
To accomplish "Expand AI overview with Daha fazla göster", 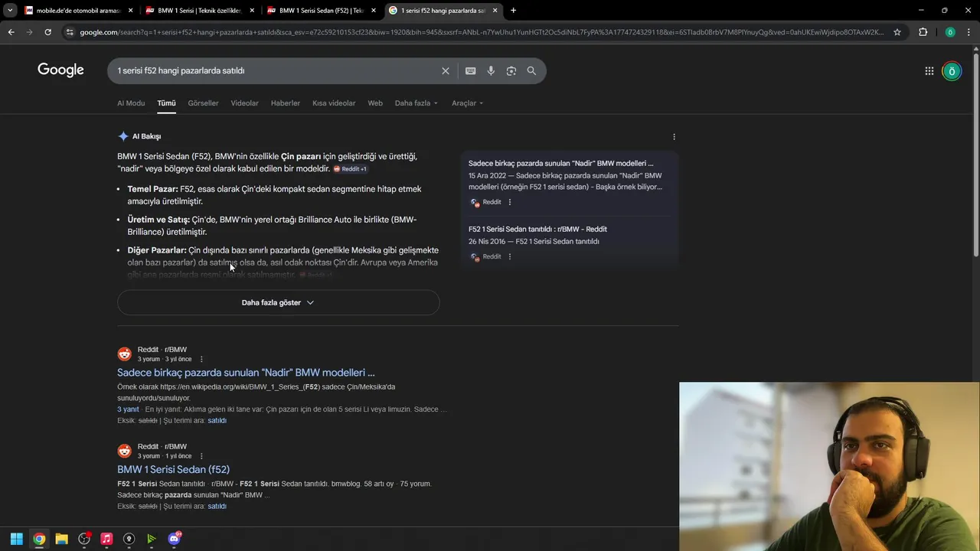I will pyautogui.click(x=278, y=302).
